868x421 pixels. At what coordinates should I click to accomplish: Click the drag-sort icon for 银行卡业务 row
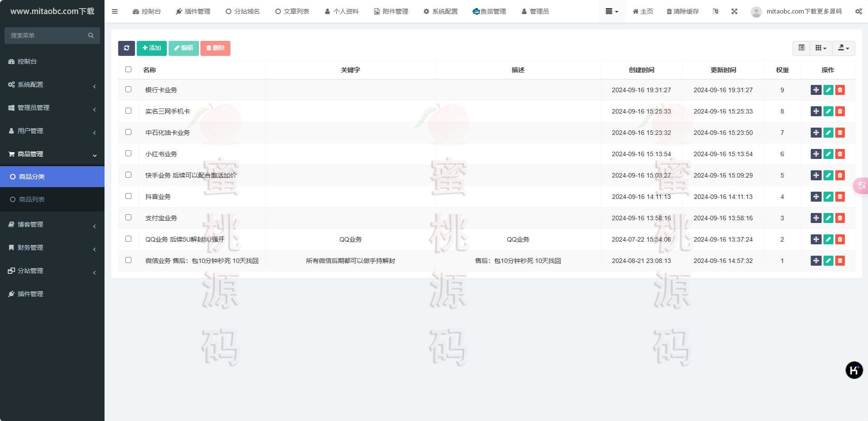point(816,90)
